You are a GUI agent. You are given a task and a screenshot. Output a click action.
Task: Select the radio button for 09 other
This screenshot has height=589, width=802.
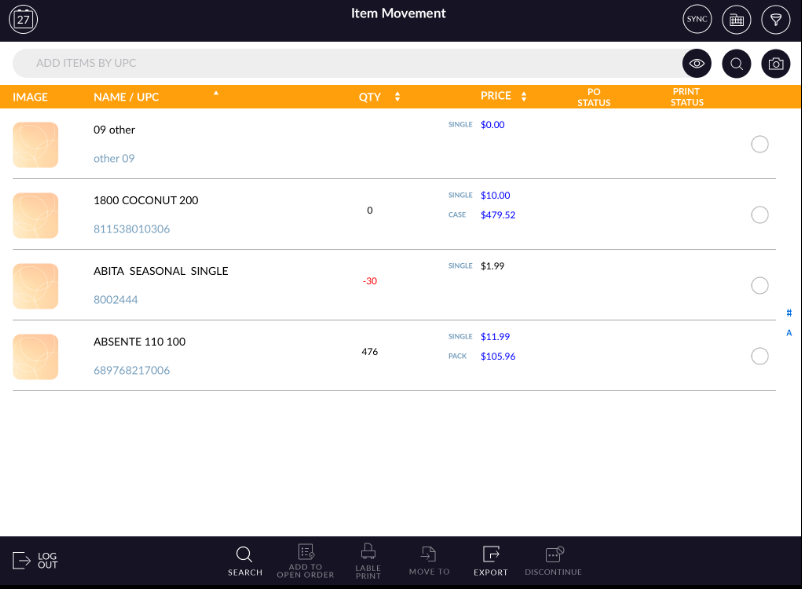[x=759, y=144]
